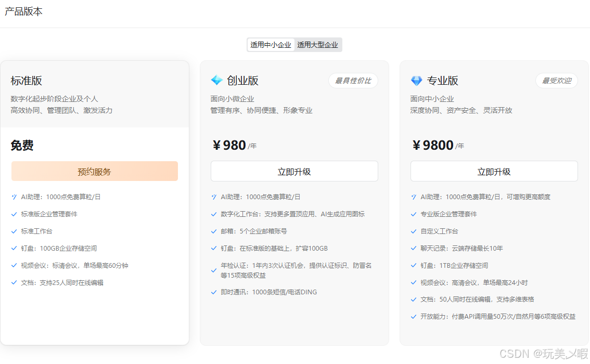
Task: Click checkmark beside 单场最高60分钟
Action: tap(14, 266)
